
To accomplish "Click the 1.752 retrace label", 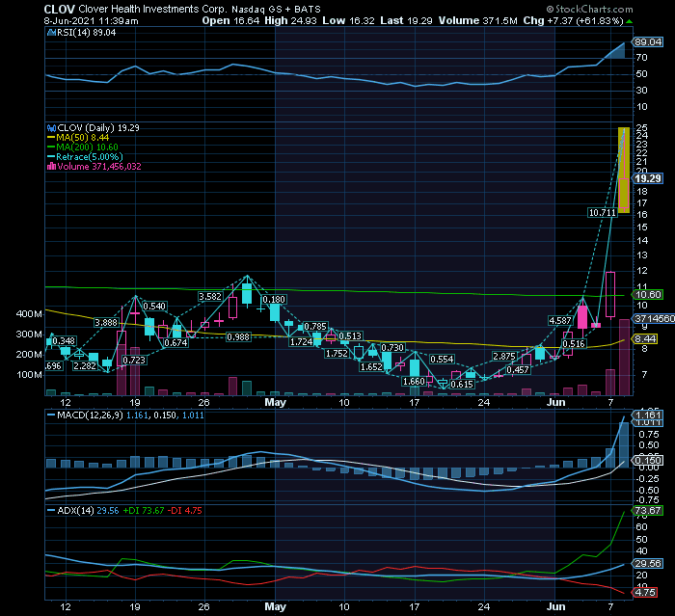I will [337, 354].
